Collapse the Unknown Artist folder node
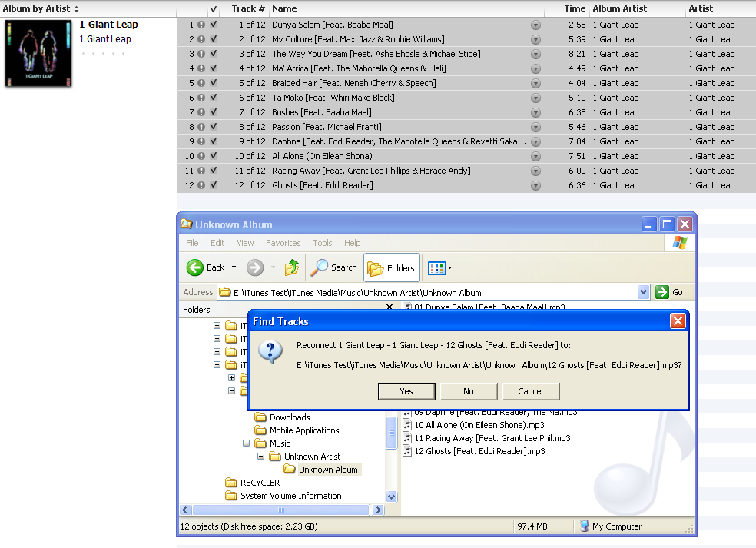Screen dimensions: 756x548 tap(260, 456)
